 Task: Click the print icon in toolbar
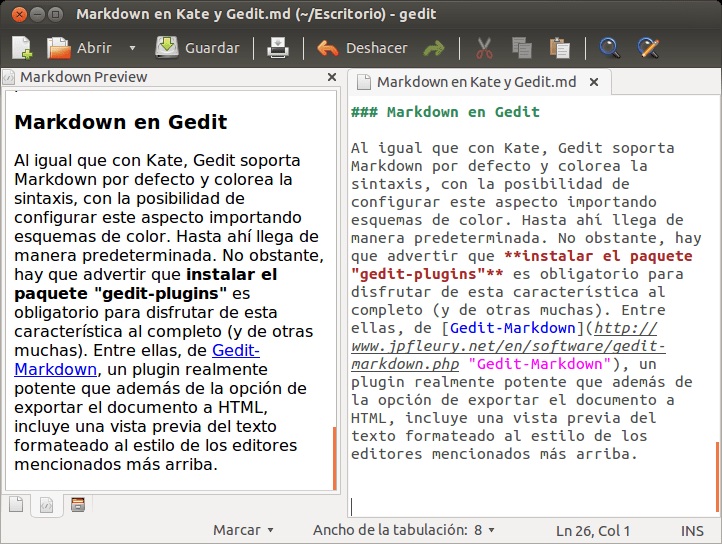[x=277, y=48]
